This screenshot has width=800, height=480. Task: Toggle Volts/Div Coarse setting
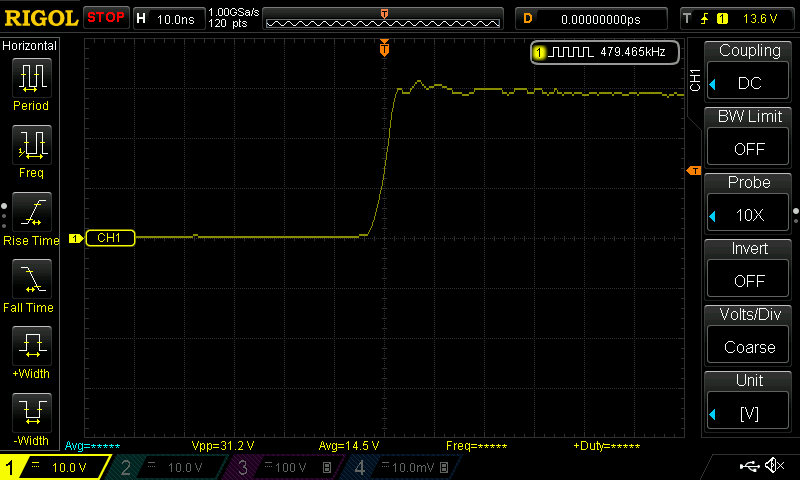748,346
